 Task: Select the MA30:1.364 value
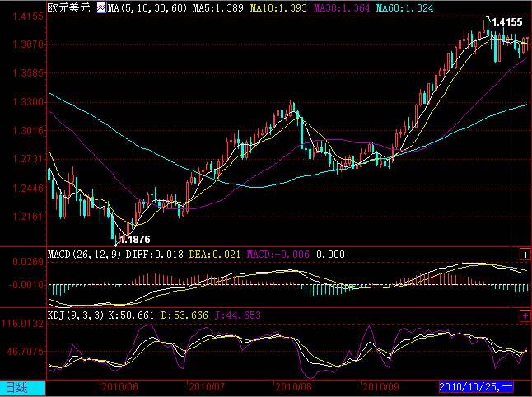click(342, 7)
